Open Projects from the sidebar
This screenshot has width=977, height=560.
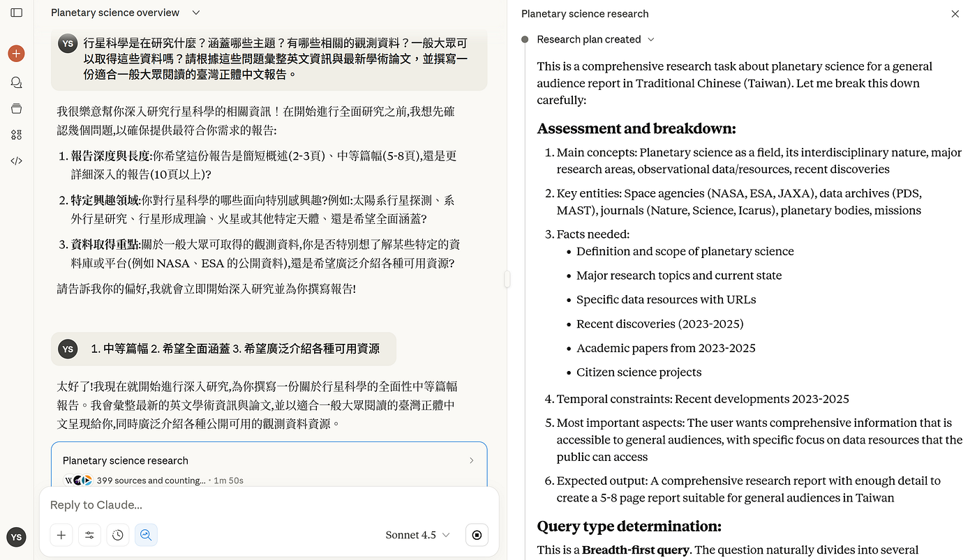click(17, 109)
